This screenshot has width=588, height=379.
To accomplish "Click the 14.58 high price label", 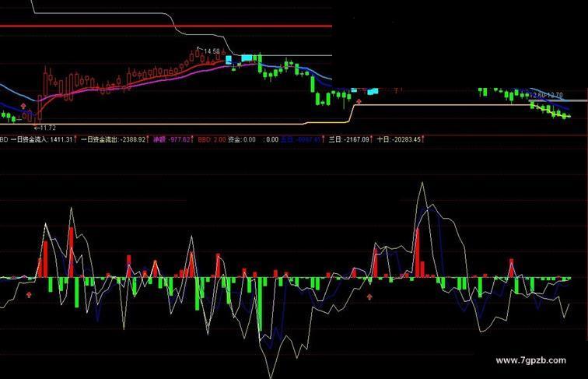I will (212, 51).
